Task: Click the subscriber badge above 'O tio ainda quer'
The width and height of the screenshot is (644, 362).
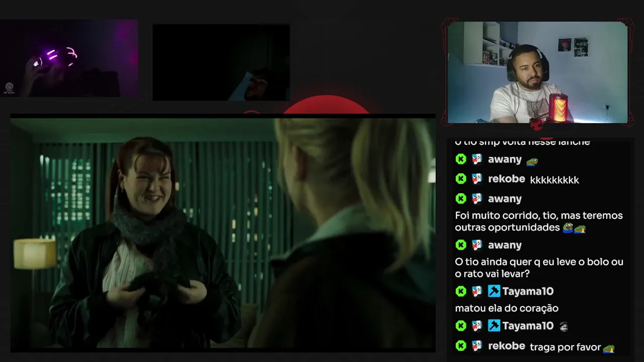Action: click(477, 245)
